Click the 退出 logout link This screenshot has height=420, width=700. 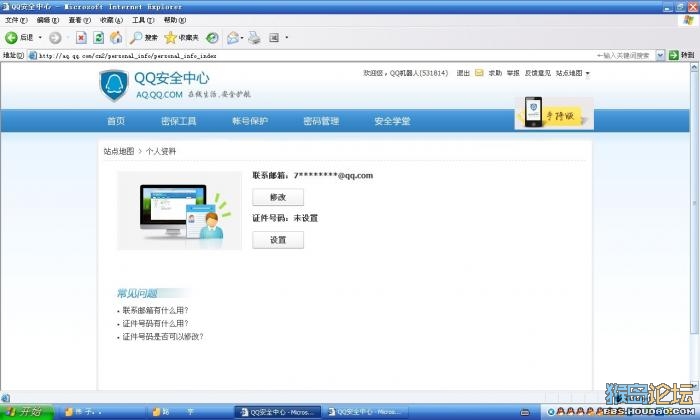click(463, 73)
